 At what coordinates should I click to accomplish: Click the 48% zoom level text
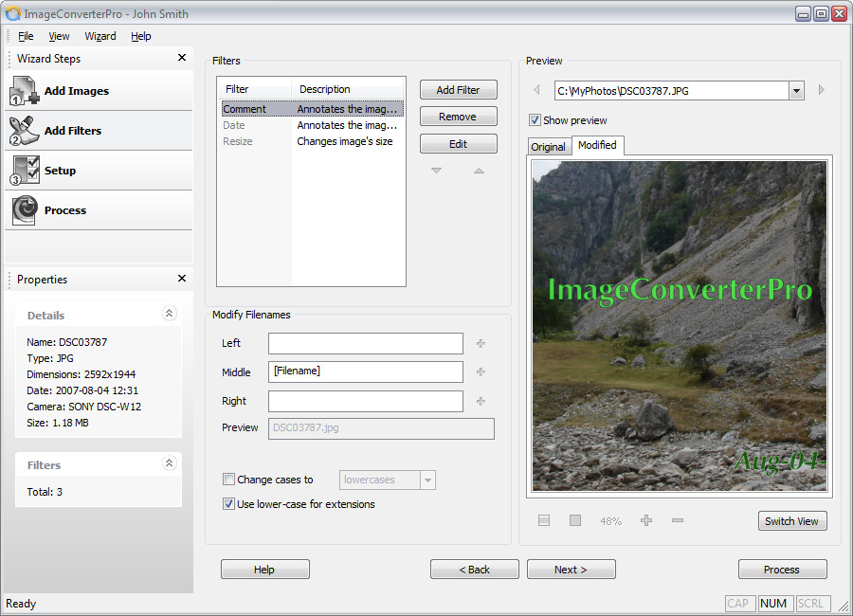pyautogui.click(x=611, y=521)
